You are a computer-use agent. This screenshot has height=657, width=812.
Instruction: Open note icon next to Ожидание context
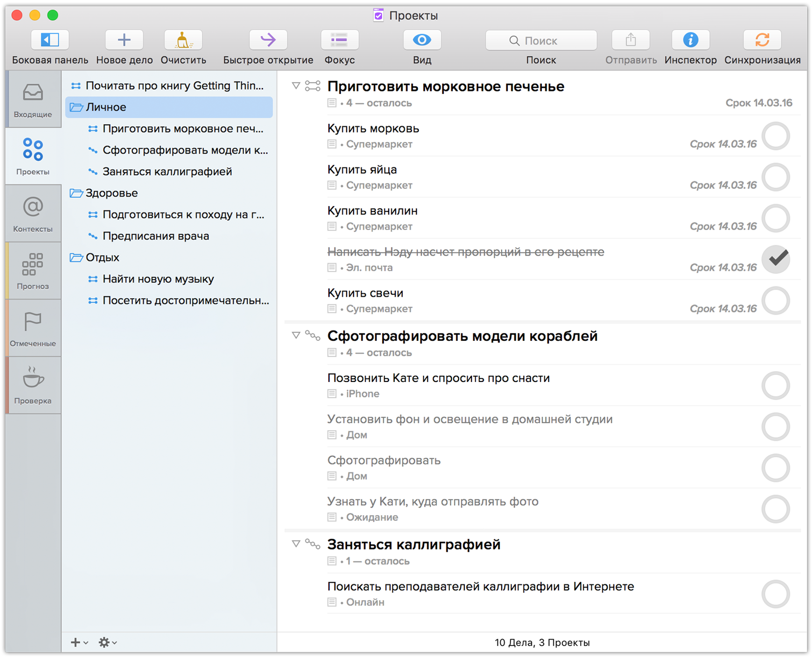coord(332,517)
